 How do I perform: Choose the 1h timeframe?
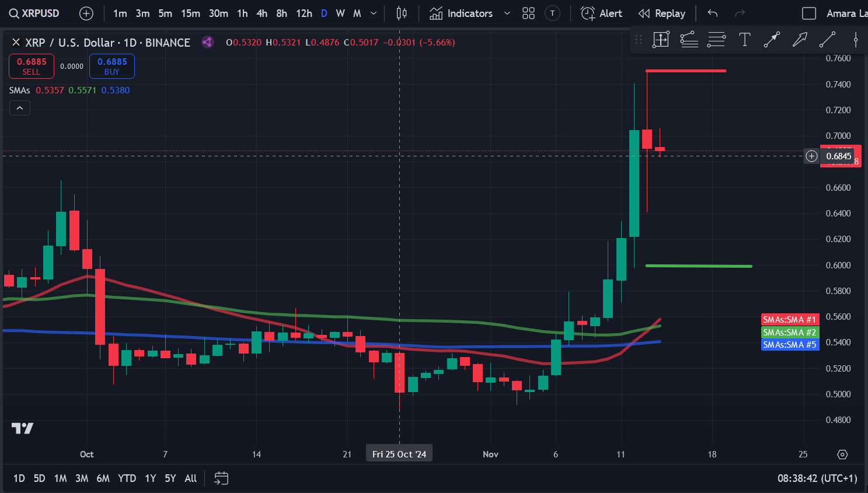(x=242, y=13)
